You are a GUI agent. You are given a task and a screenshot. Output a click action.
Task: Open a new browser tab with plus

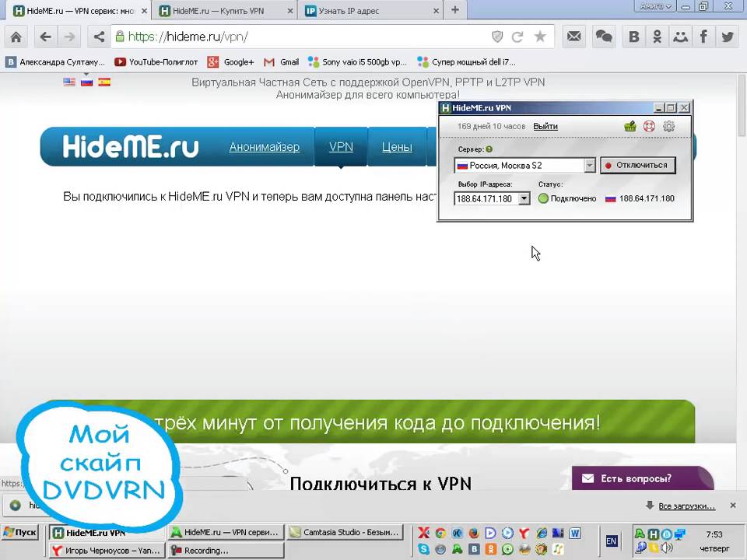click(x=455, y=10)
